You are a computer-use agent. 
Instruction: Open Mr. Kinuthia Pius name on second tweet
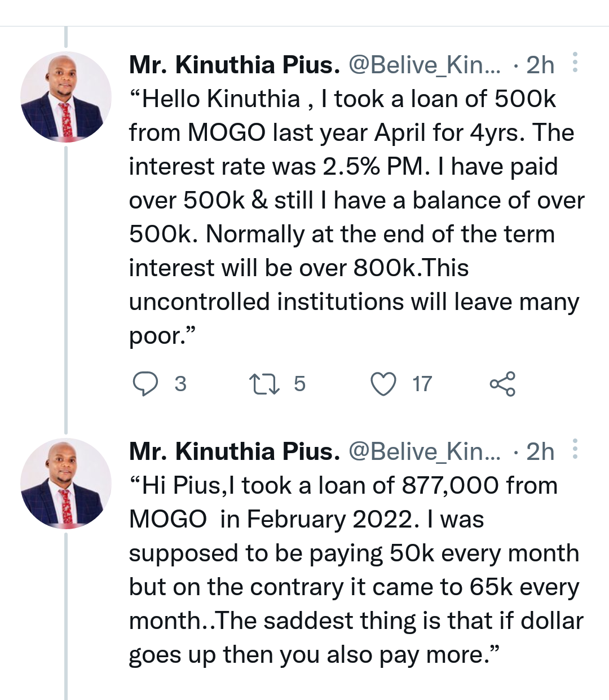(235, 451)
